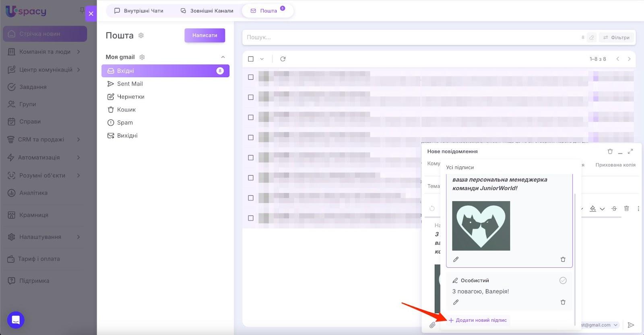Open the selection dropdown arrow beside select-all checkbox

(262, 59)
